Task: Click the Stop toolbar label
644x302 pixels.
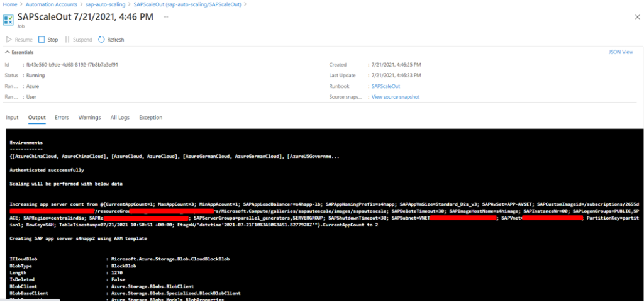Action: [53, 40]
